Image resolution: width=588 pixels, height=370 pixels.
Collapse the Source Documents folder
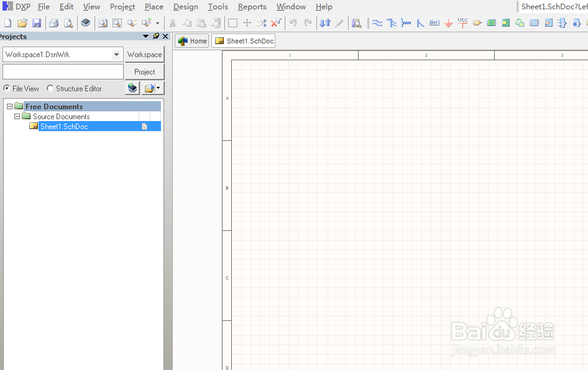17,117
